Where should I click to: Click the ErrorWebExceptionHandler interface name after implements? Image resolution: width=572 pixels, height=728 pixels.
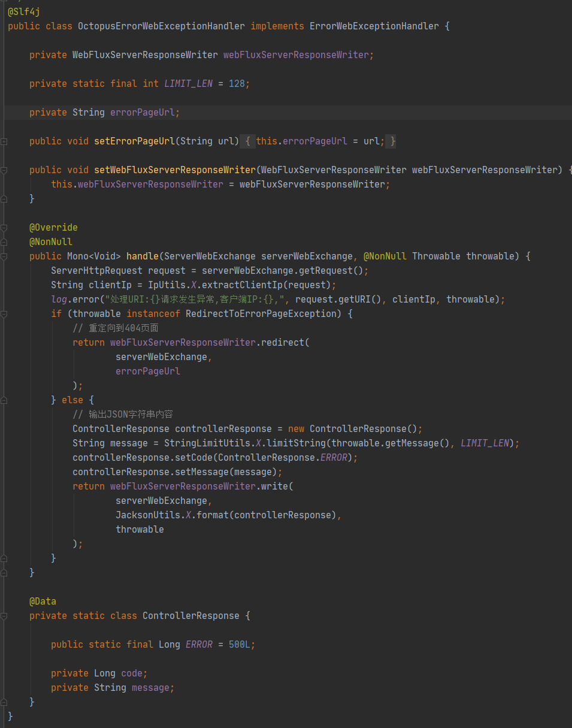(x=374, y=26)
